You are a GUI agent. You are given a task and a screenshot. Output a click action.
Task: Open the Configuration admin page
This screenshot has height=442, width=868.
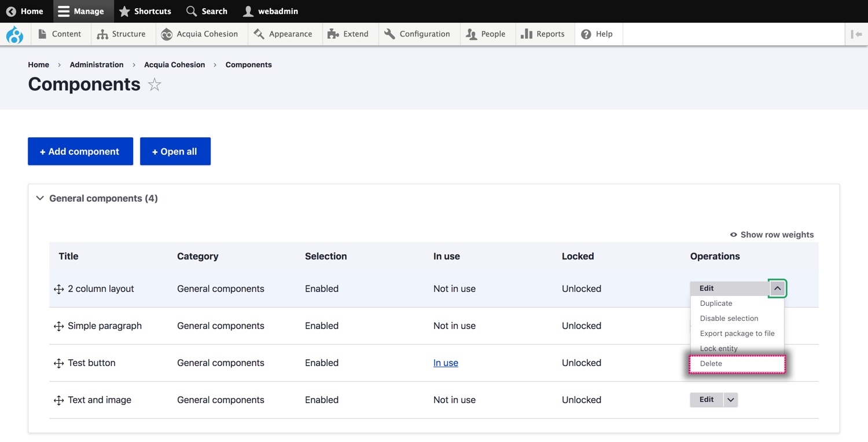pyautogui.click(x=418, y=34)
